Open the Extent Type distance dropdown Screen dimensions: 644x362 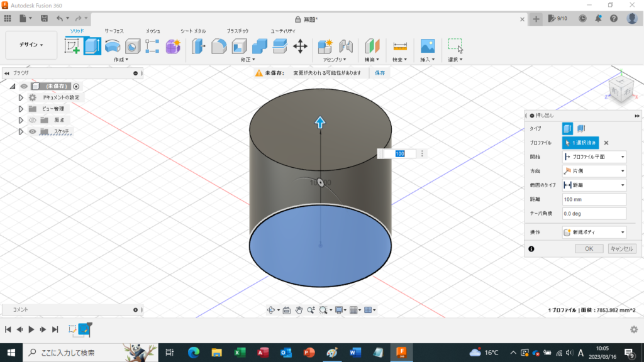click(594, 185)
